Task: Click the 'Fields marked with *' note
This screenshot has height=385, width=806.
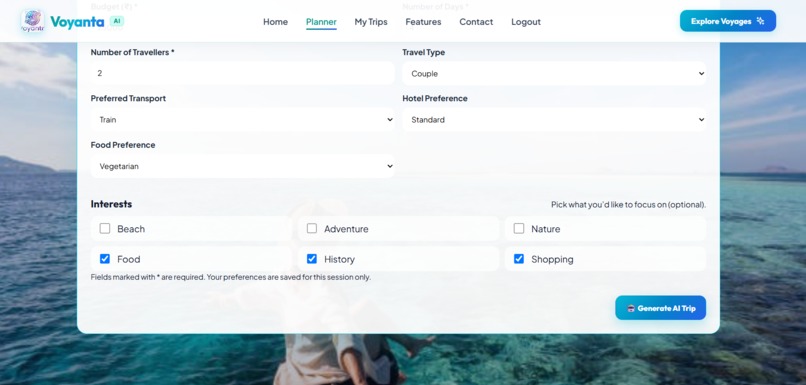Action: pyautogui.click(x=231, y=277)
